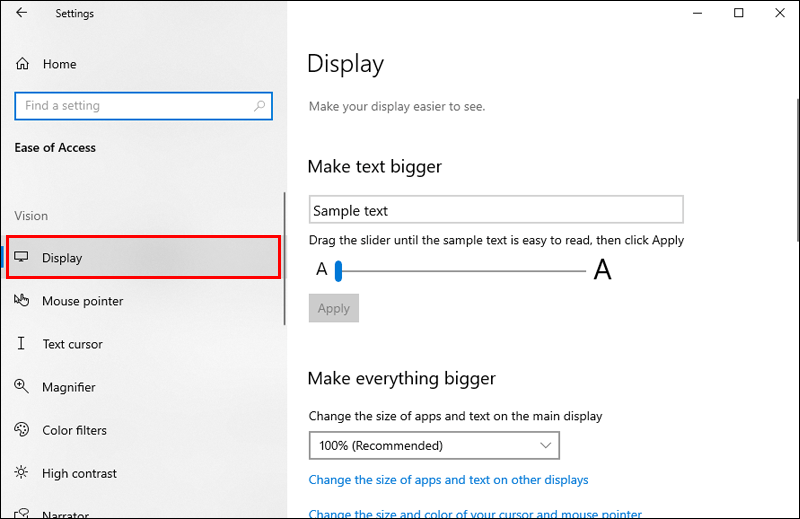This screenshot has height=519, width=800.
Task: Open the Text cursor icon
Action: tap(21, 343)
